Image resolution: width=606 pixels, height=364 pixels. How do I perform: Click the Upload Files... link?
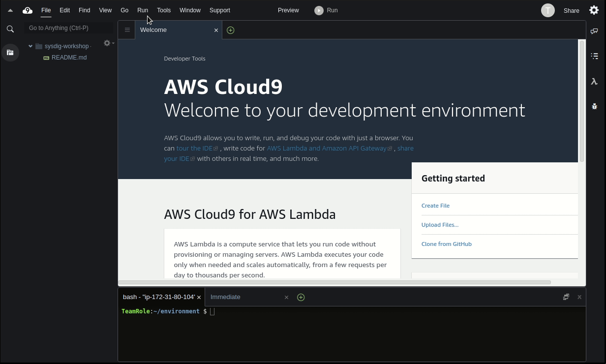coord(440,225)
